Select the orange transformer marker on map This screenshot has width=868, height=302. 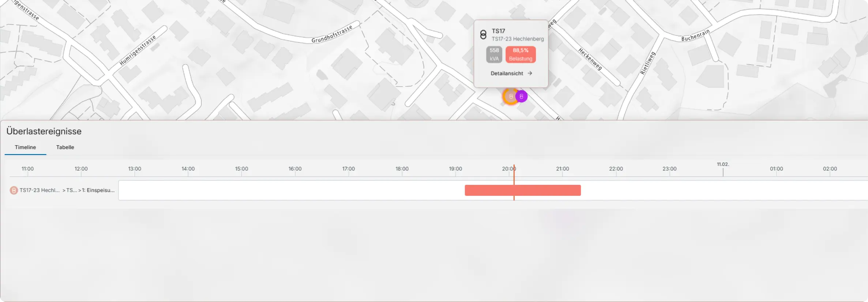point(510,97)
